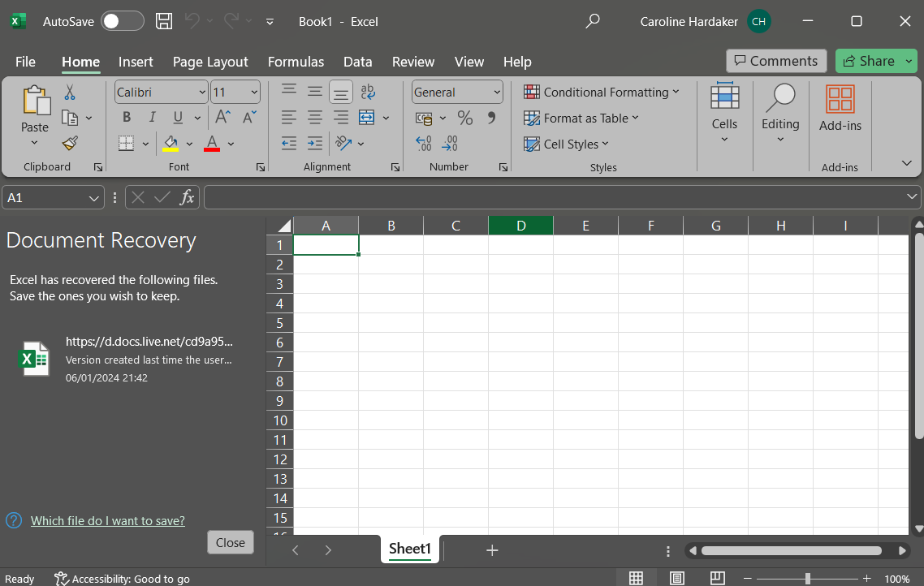Open the Calibri font name dropdown
The height and width of the screenshot is (586, 924).
coord(201,93)
